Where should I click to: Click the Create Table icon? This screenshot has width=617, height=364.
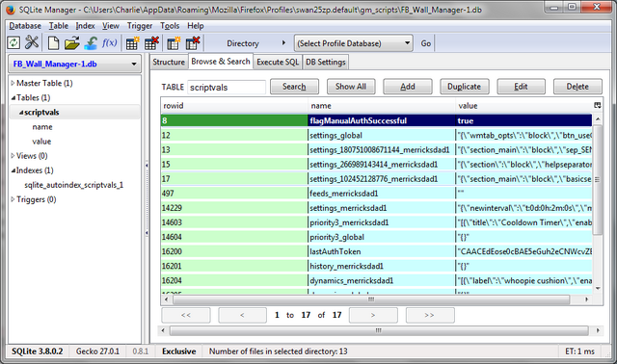point(133,42)
